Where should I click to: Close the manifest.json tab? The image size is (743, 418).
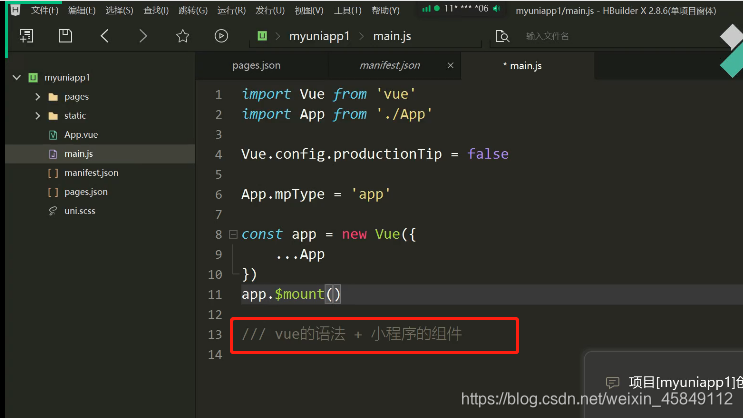click(x=450, y=65)
